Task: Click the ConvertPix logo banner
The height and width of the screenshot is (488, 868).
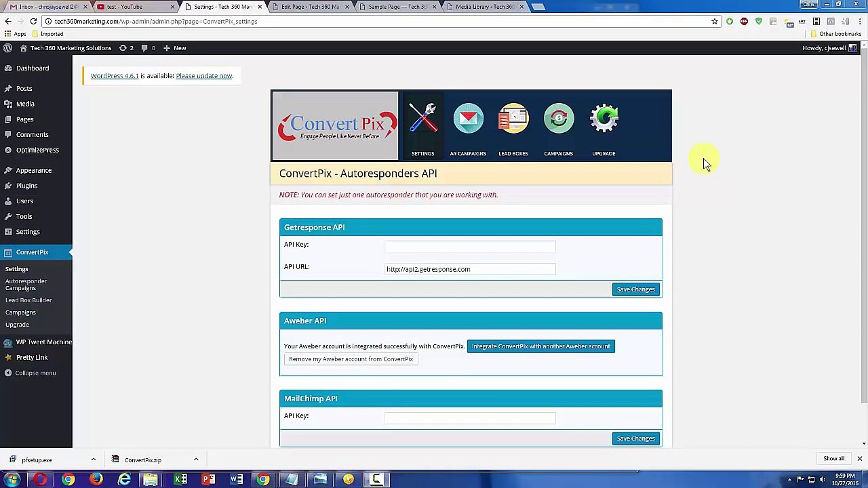Action: click(335, 126)
